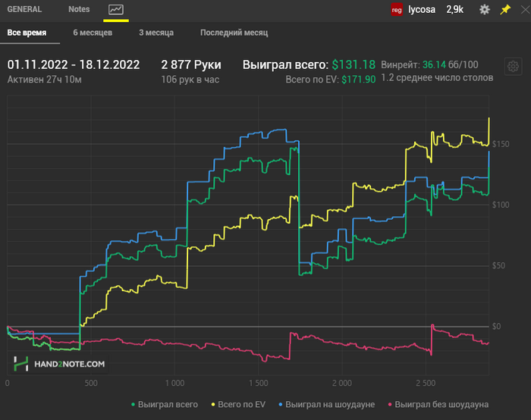531x420 pixels.
Task: Click the $131.18 total winnings value
Action: pos(353,64)
